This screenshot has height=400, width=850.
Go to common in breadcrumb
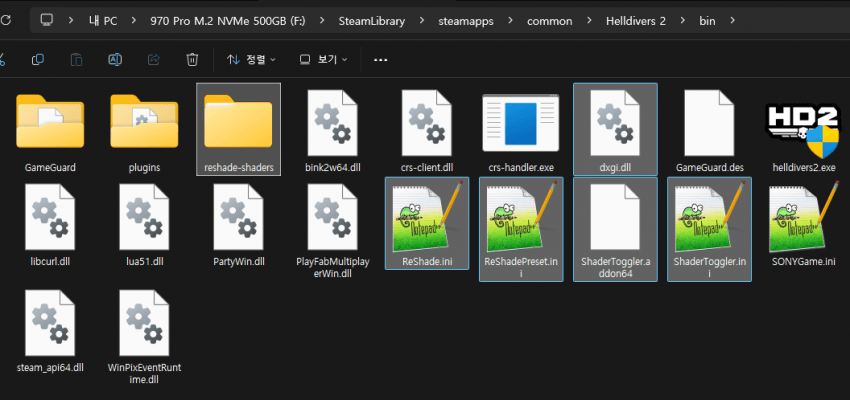coord(550,21)
